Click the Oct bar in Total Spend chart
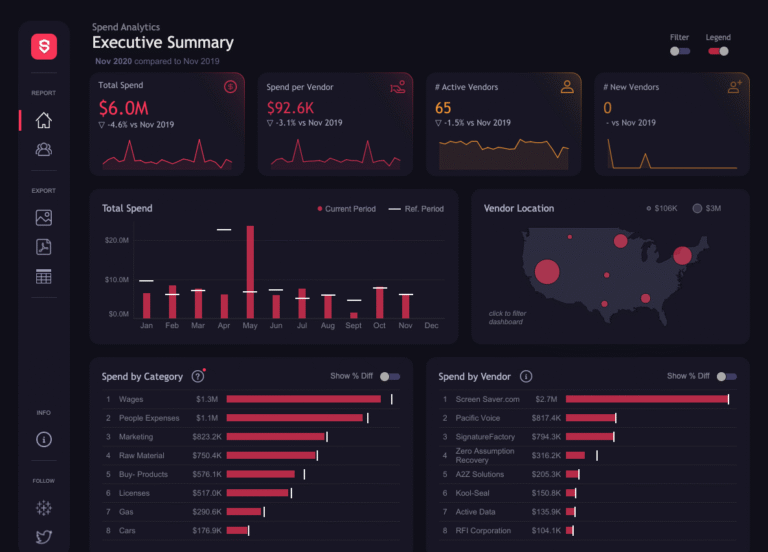The image size is (768, 552). pyautogui.click(x=380, y=303)
